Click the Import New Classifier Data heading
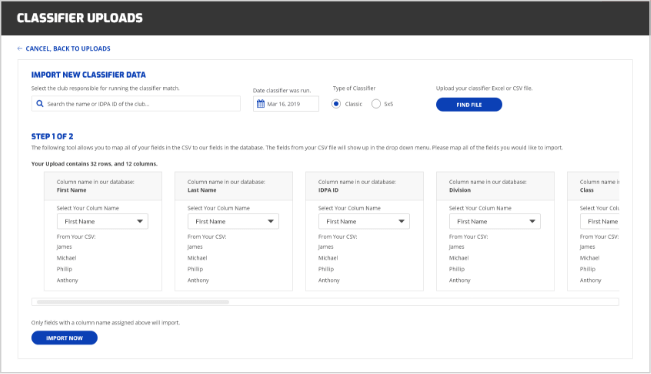This screenshot has width=651, height=374. tap(88, 75)
